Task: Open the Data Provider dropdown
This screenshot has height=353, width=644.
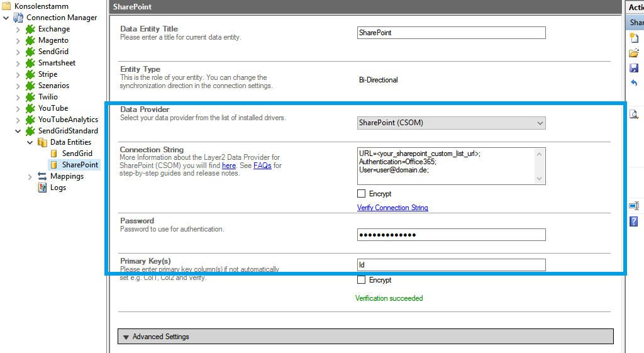Action: pyautogui.click(x=451, y=123)
